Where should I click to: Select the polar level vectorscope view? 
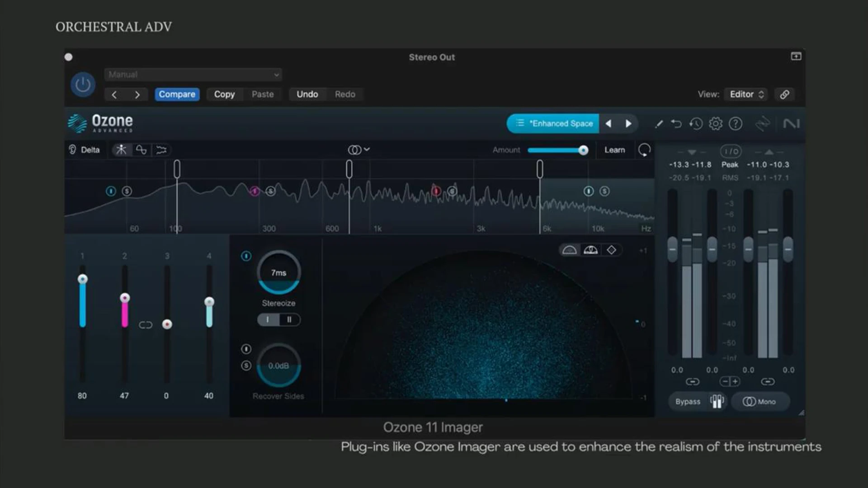(591, 250)
